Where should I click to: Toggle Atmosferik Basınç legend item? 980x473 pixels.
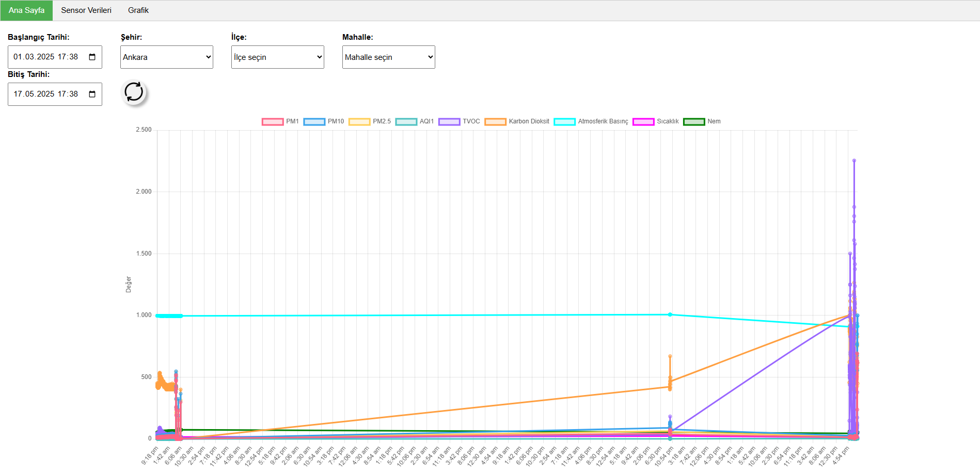591,121
